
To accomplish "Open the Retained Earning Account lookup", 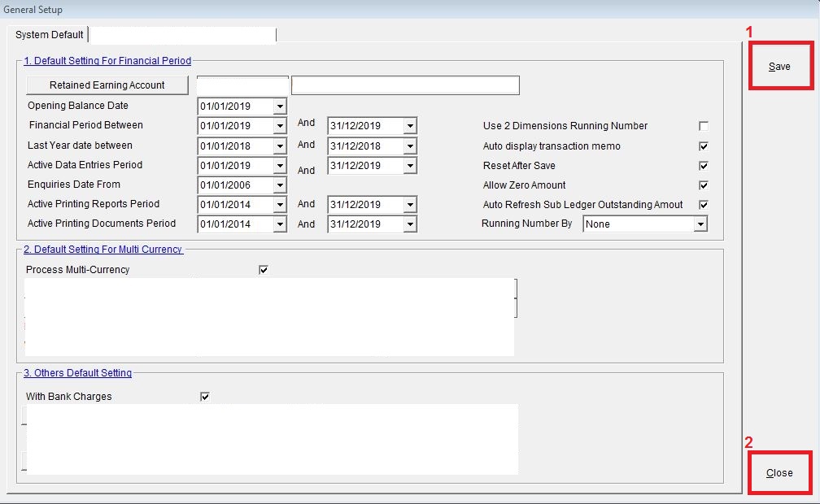I will coord(107,85).
